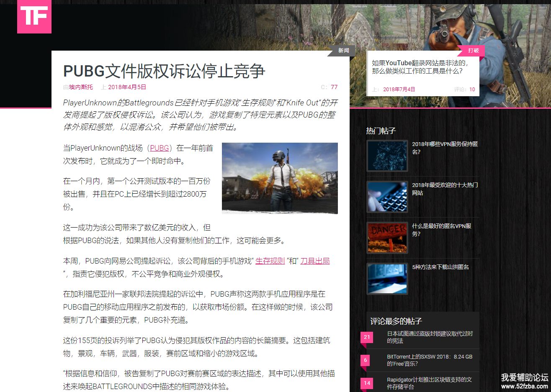
Task: Click the article date 2018年4月5日
Action: (127, 87)
